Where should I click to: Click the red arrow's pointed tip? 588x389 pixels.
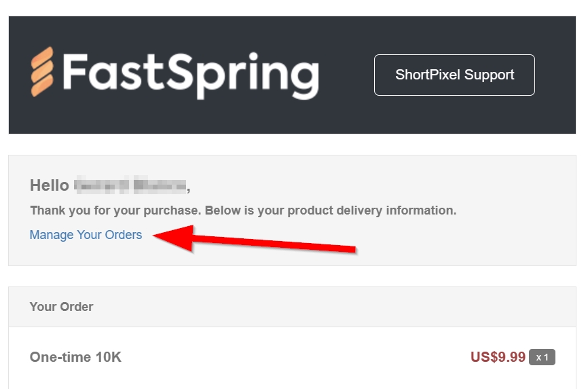coord(158,235)
